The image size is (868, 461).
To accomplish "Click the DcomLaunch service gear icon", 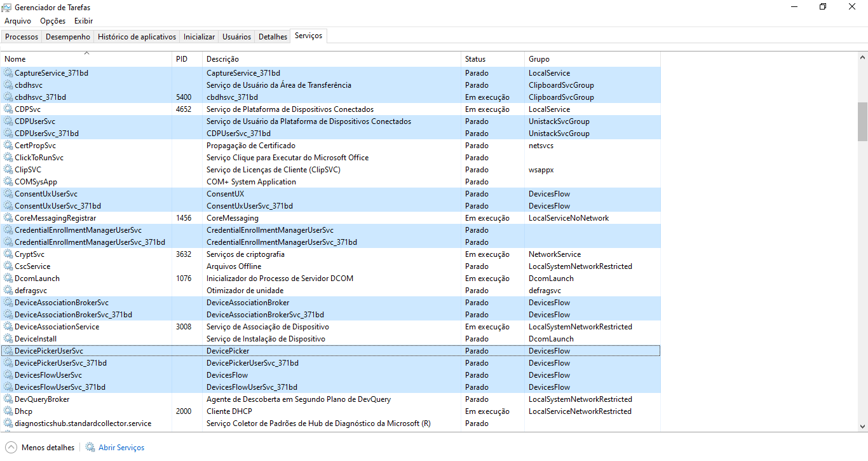I will click(8, 279).
